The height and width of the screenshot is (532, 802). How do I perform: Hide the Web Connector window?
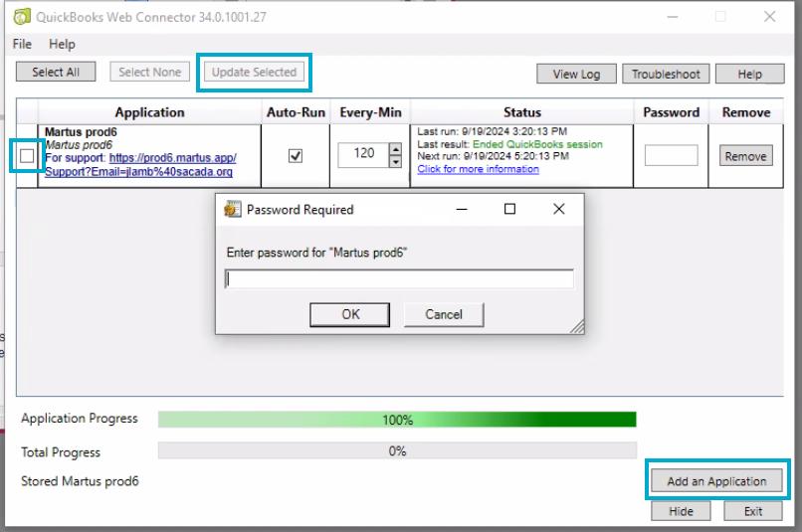click(681, 511)
